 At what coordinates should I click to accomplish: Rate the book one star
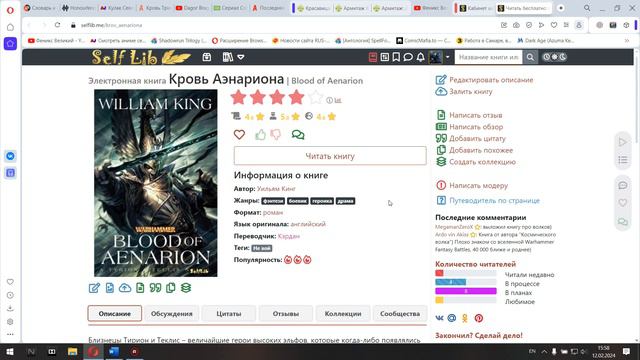[238, 98]
